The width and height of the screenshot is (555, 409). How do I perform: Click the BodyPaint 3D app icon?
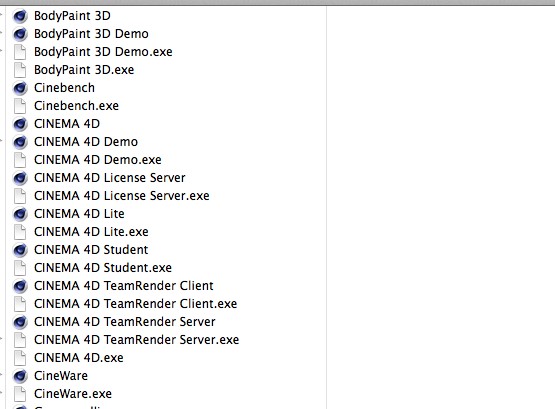coord(20,16)
